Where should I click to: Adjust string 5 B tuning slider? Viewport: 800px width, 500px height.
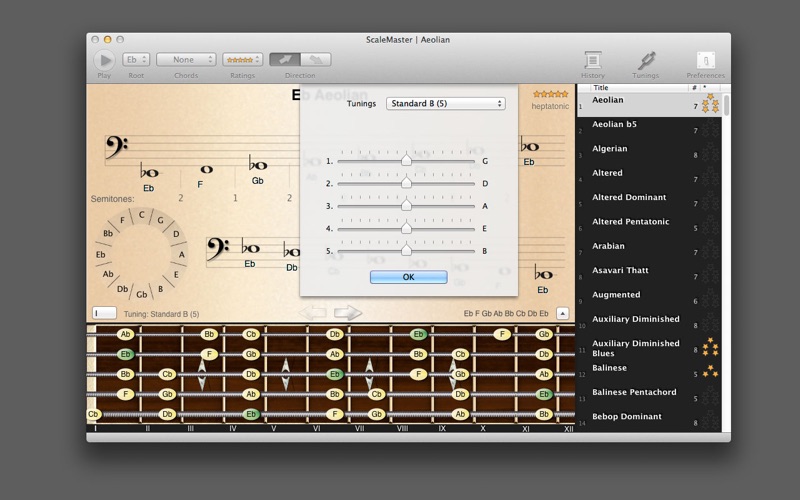pyautogui.click(x=406, y=251)
